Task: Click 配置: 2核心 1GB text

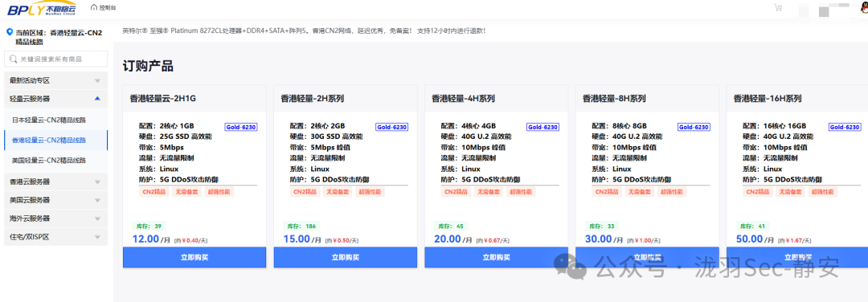Action: click(x=166, y=125)
